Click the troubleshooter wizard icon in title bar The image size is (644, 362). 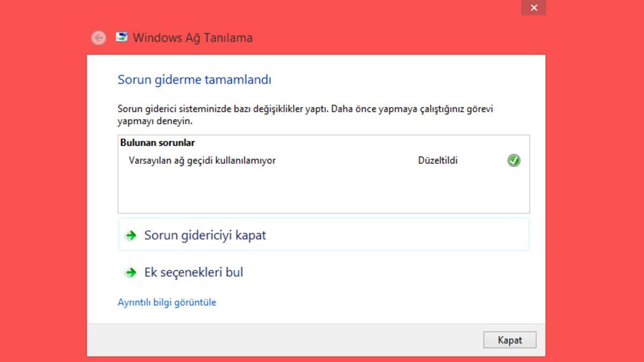click(121, 38)
